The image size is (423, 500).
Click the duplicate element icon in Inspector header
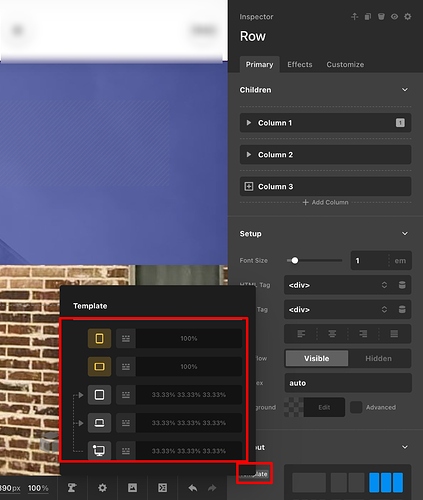(368, 16)
